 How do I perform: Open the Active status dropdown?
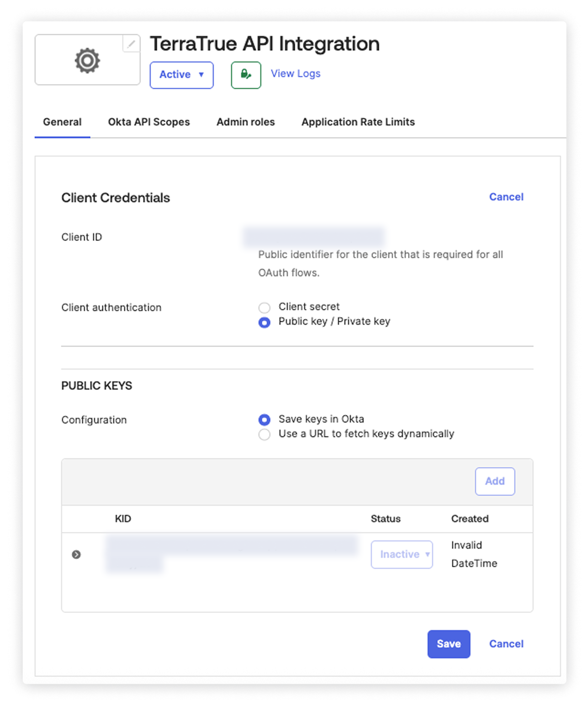[181, 75]
